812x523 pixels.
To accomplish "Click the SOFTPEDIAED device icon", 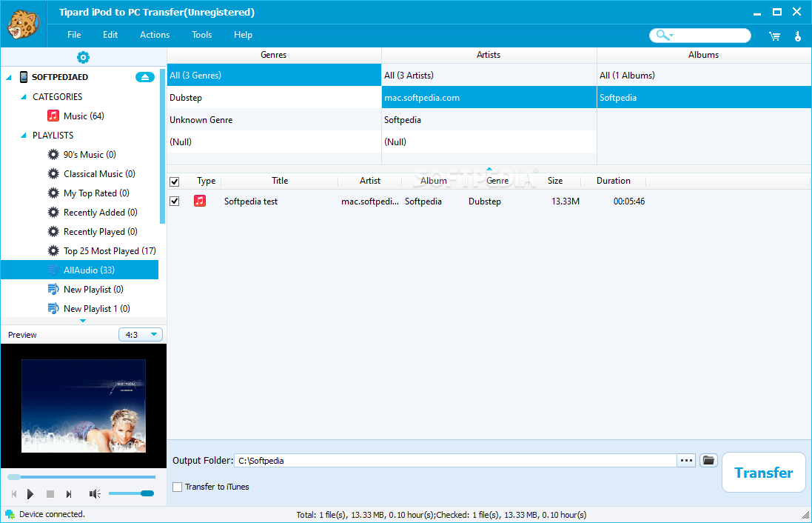I will click(x=23, y=77).
